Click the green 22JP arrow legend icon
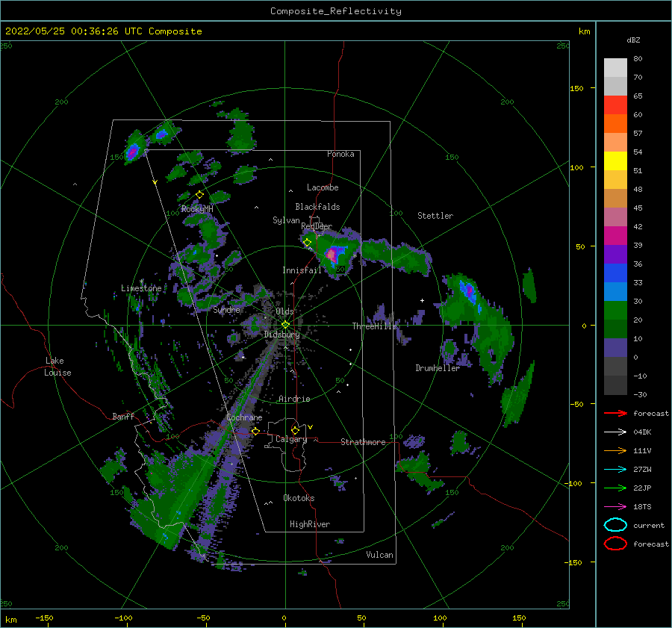Viewport: 672px width, 628px height. [x=615, y=488]
